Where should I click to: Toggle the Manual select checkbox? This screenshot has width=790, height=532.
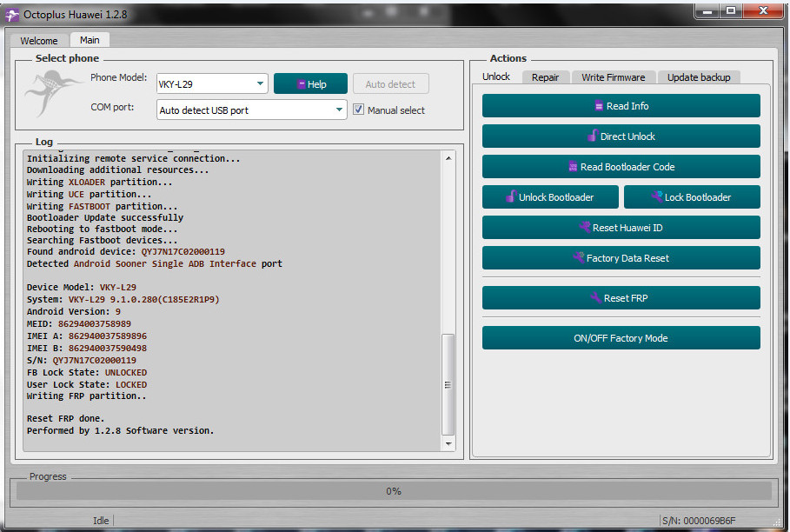click(x=359, y=110)
